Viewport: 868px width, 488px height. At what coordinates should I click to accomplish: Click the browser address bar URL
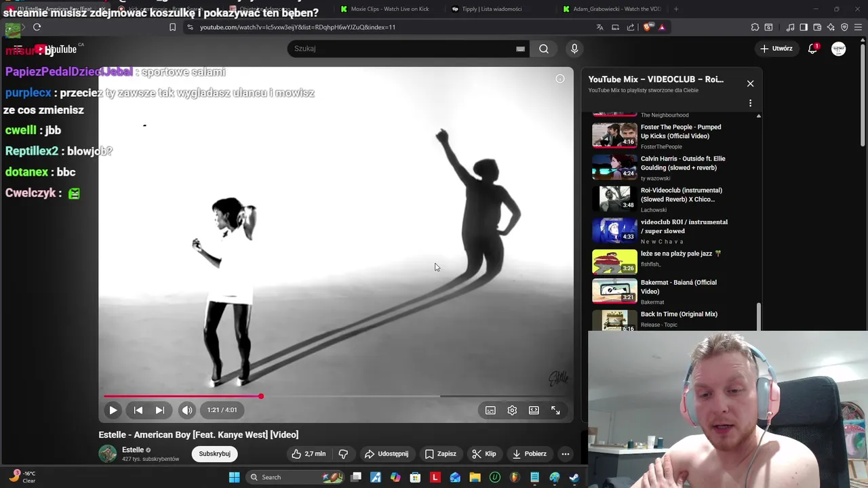coord(298,27)
